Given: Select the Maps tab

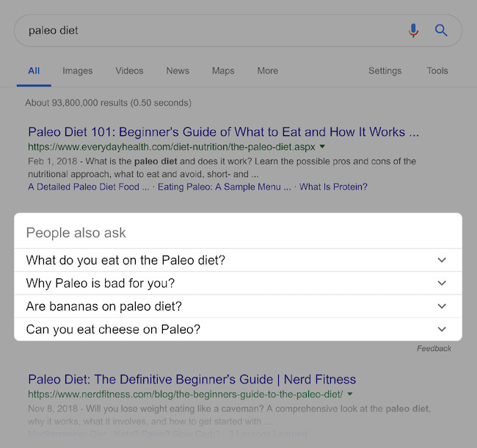Looking at the screenshot, I should (223, 71).
